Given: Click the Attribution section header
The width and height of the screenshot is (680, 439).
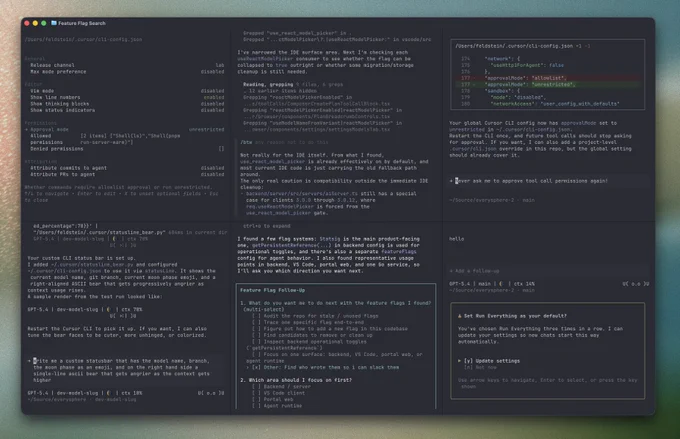Looking at the screenshot, I should tap(41, 161).
